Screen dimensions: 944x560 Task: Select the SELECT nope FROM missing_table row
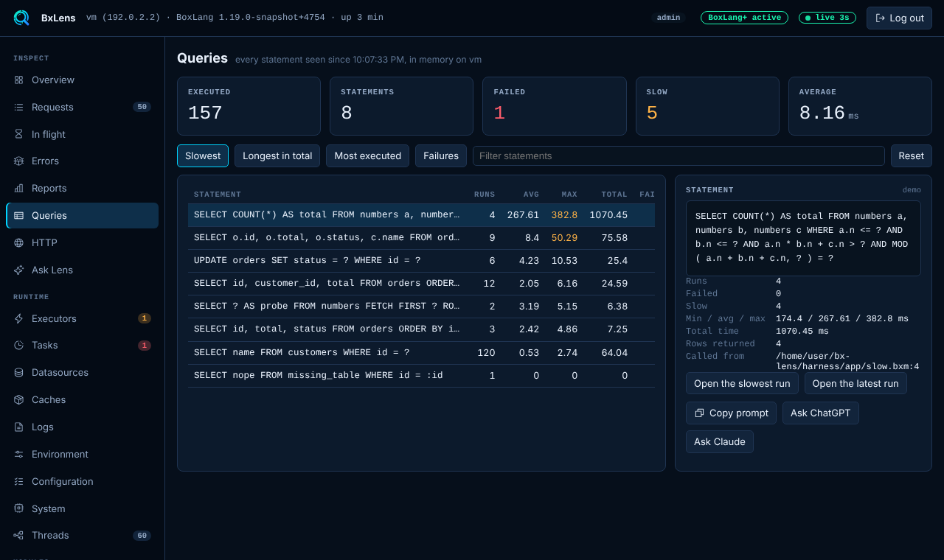point(421,376)
